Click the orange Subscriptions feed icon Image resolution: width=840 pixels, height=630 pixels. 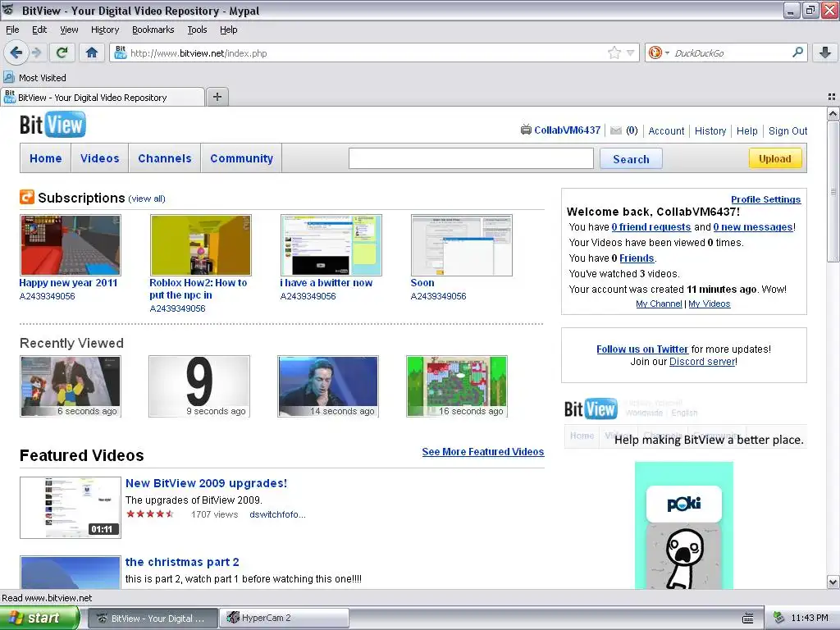point(27,197)
